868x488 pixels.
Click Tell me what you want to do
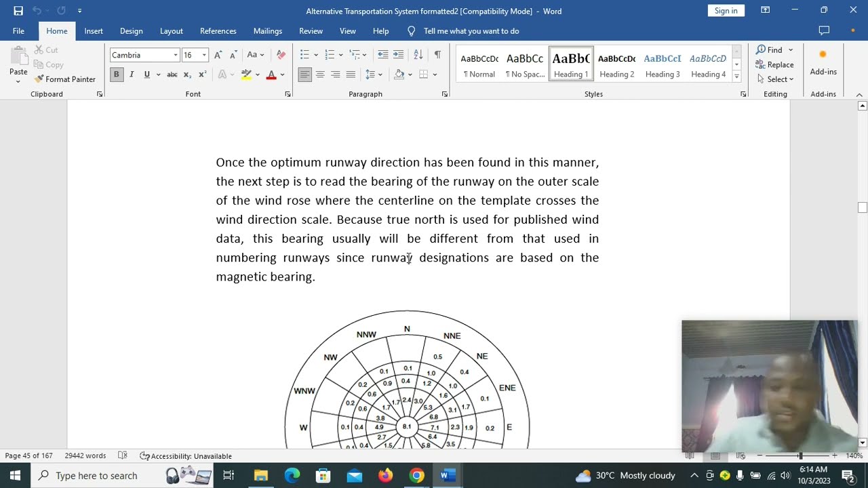tap(471, 31)
